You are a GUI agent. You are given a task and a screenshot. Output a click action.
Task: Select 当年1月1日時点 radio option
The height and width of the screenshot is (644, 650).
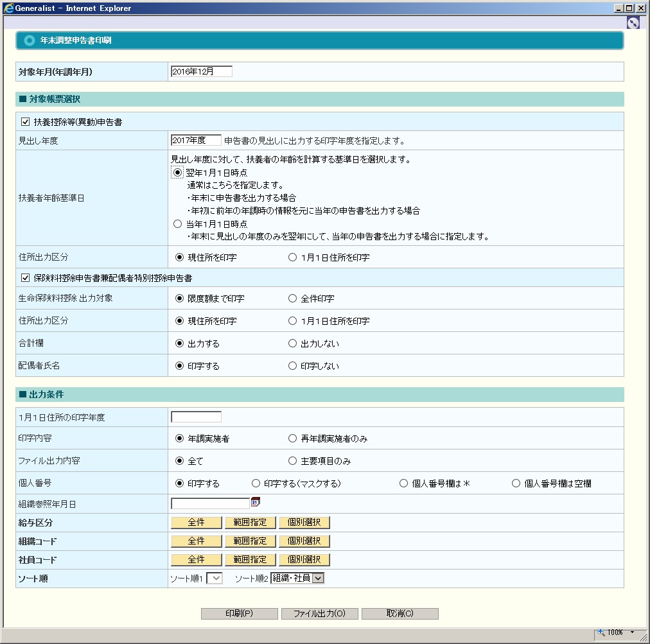coord(178,224)
